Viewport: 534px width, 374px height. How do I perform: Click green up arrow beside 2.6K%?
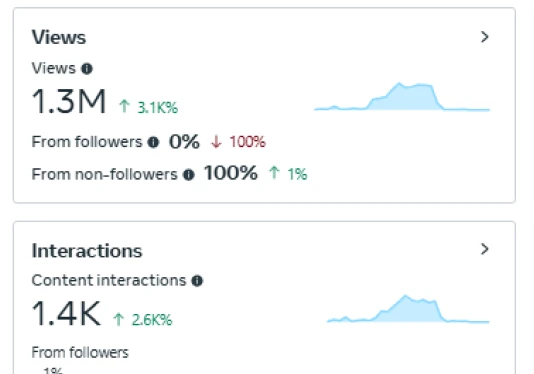[x=119, y=319]
